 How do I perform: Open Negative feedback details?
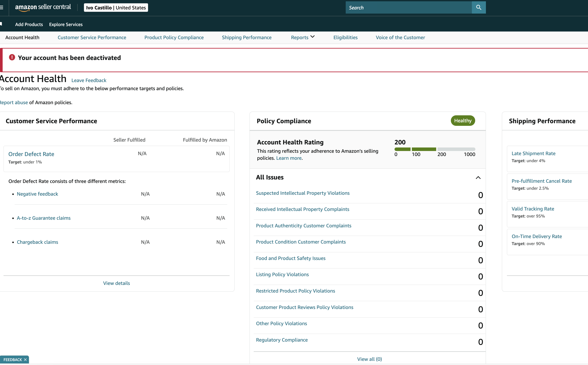pos(37,194)
